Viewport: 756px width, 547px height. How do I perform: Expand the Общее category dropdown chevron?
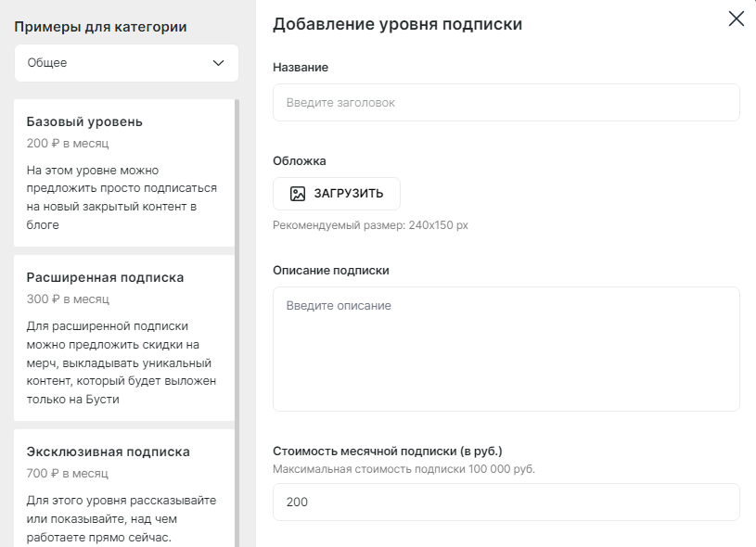pos(218,63)
